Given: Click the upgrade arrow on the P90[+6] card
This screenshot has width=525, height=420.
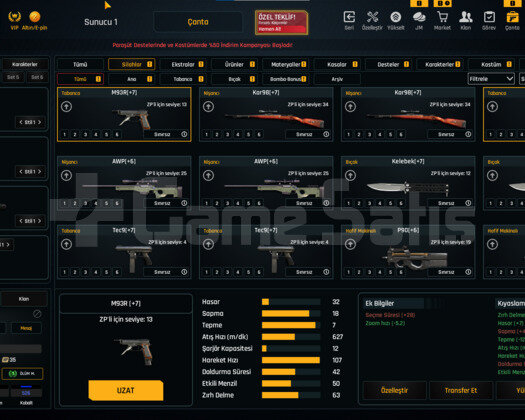Looking at the screenshot, I should pos(350,244).
